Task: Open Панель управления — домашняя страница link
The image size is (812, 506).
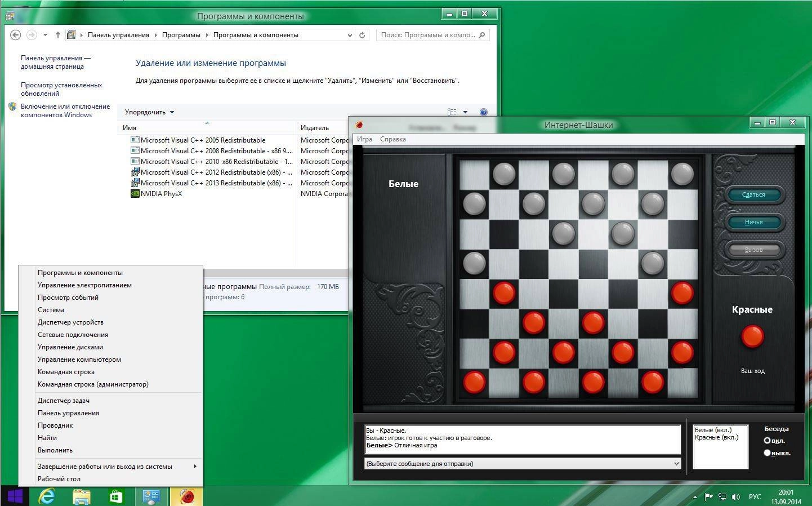Action: point(56,62)
